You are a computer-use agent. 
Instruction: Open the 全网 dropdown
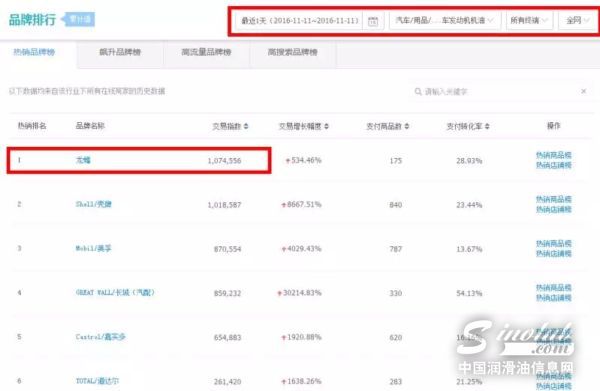[577, 20]
